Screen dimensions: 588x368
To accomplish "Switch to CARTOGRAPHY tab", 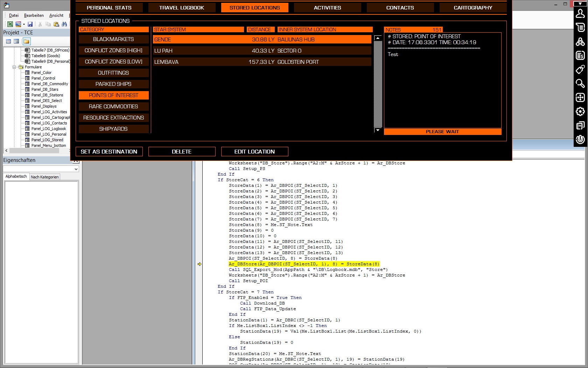I will tap(473, 8).
